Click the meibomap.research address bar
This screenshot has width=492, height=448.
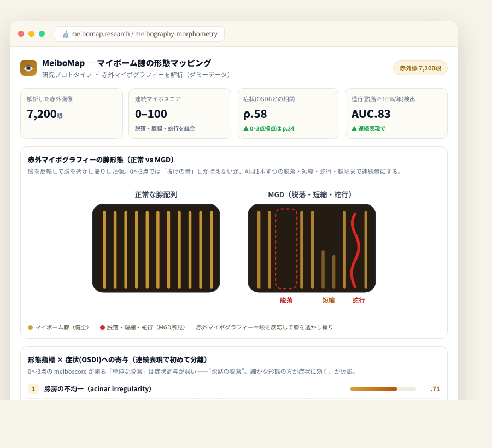coord(139,34)
